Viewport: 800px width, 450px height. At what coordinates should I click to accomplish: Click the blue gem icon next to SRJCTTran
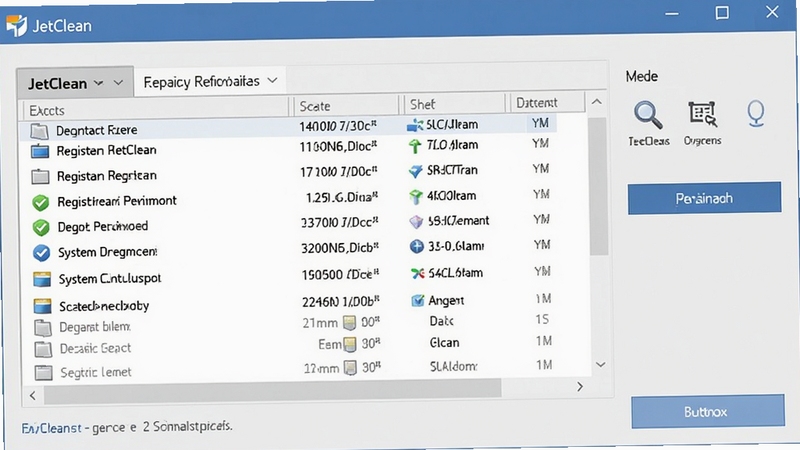pyautogui.click(x=415, y=171)
